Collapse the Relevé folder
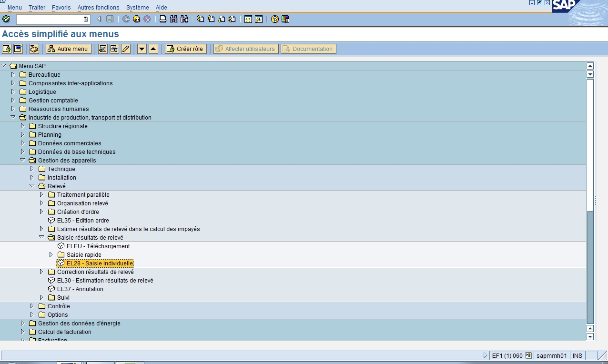The height and width of the screenshot is (364, 608). (x=32, y=186)
